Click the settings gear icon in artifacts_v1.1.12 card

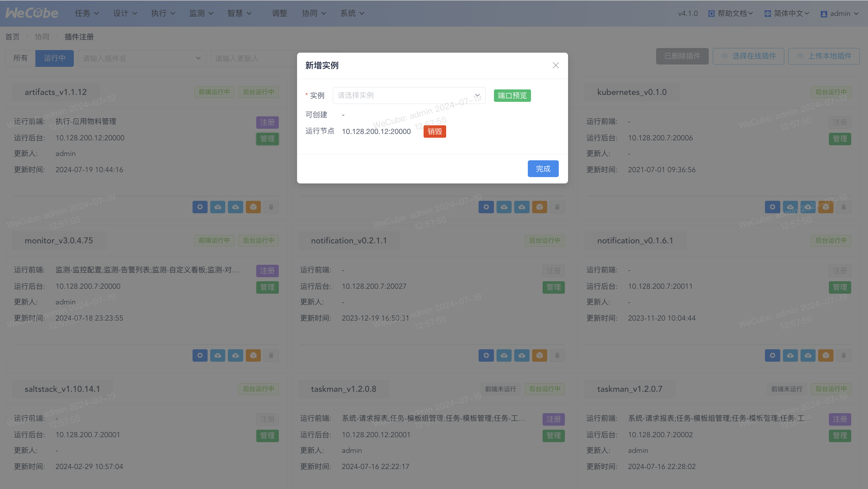click(200, 207)
